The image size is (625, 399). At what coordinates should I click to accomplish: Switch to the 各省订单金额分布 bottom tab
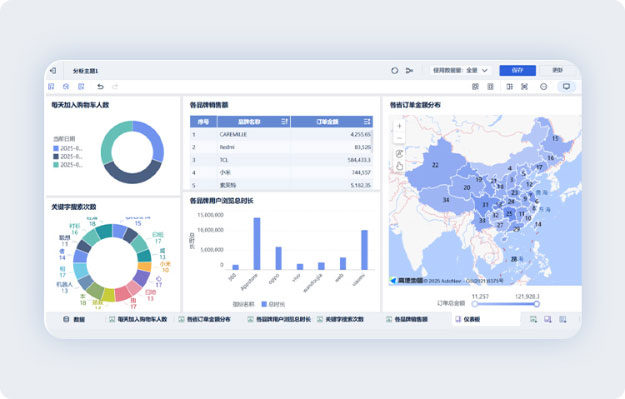click(204, 319)
